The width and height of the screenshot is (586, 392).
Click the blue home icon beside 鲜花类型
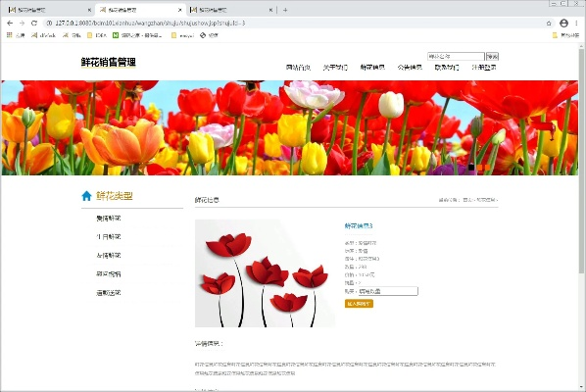(86, 196)
